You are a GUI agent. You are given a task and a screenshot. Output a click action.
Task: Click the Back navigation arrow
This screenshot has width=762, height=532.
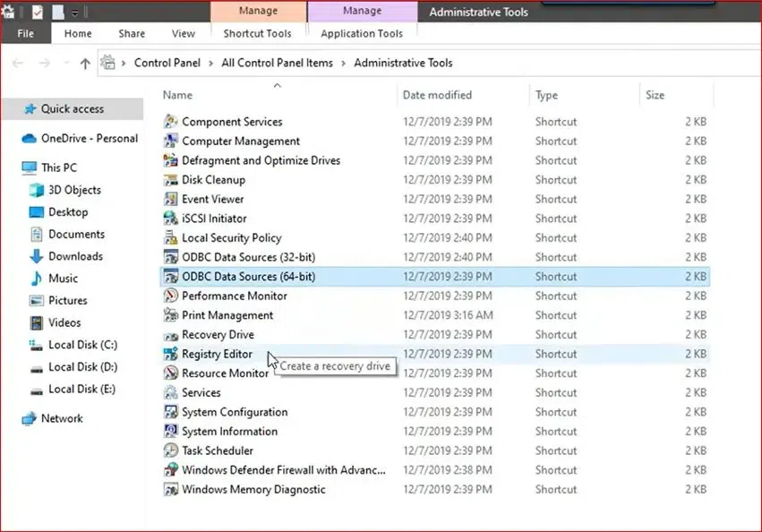pos(18,64)
